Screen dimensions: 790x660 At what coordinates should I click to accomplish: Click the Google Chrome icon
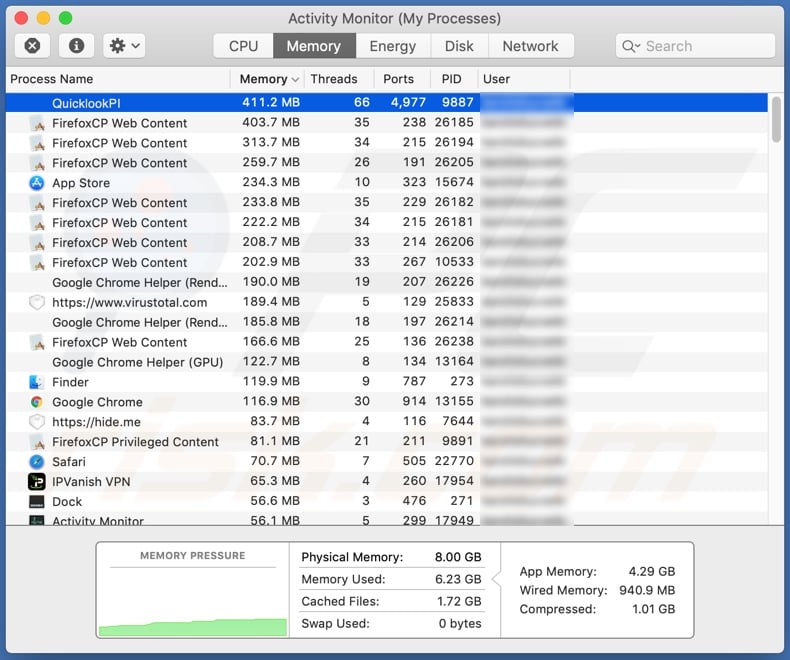pyautogui.click(x=37, y=402)
